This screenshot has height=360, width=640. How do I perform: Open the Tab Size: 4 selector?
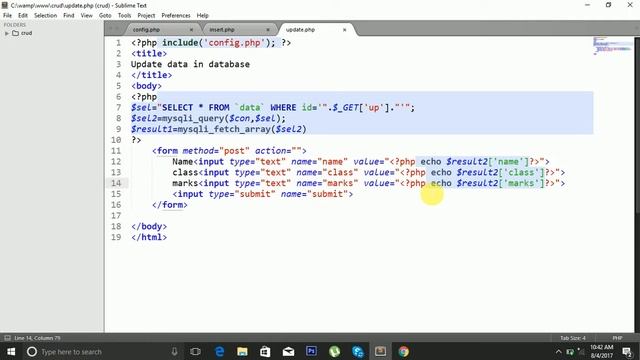coord(573,338)
